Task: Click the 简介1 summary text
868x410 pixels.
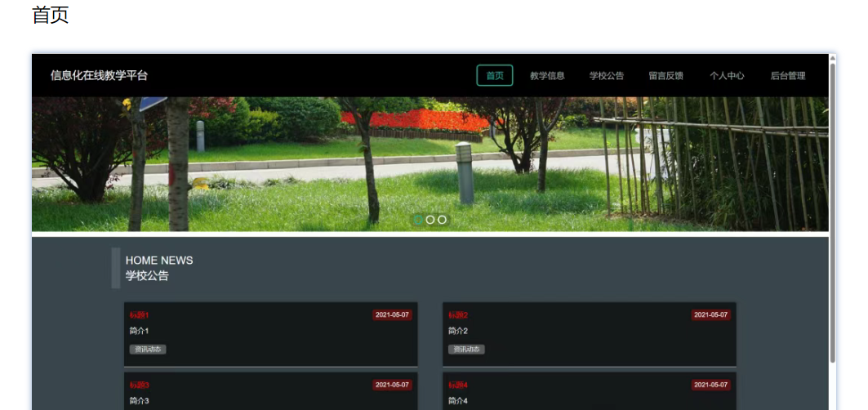Action: coord(139,331)
